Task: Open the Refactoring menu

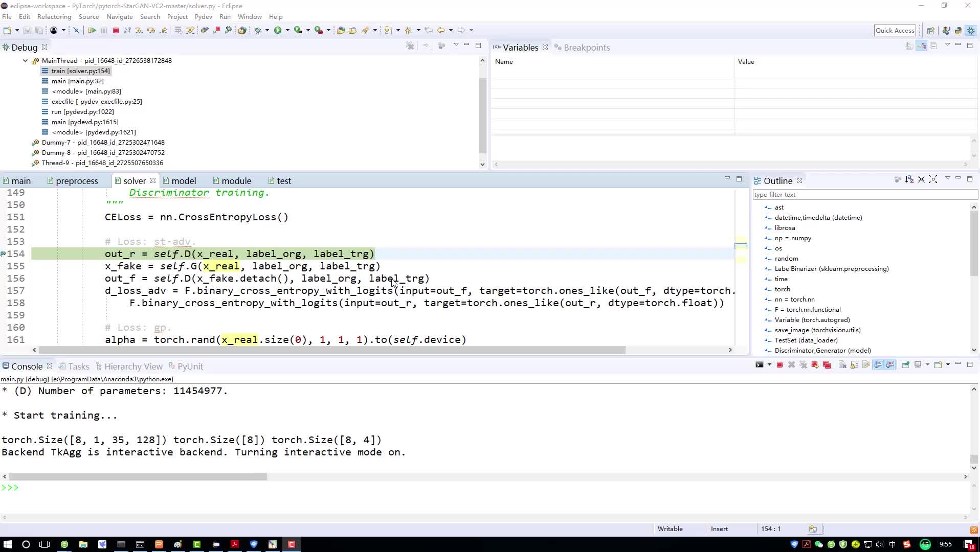Action: click(x=54, y=16)
